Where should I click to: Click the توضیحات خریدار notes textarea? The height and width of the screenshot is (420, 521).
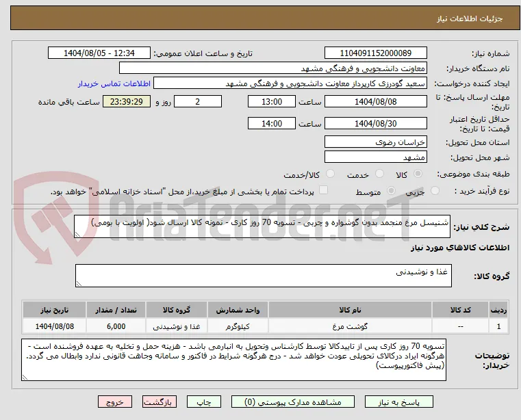[x=234, y=360]
